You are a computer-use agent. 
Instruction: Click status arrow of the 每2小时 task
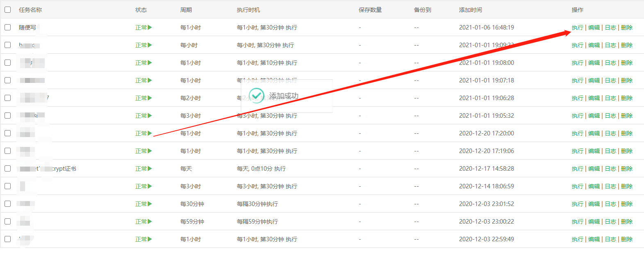150,98
